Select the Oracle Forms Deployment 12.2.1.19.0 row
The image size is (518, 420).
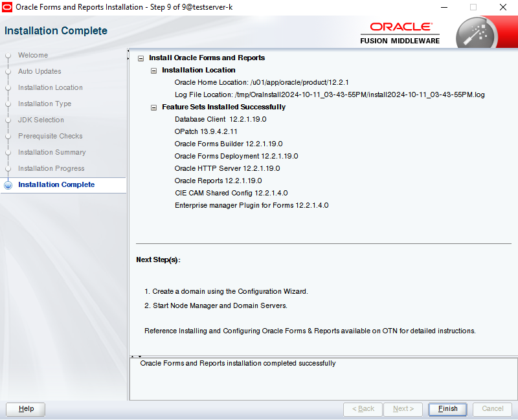[236, 156]
